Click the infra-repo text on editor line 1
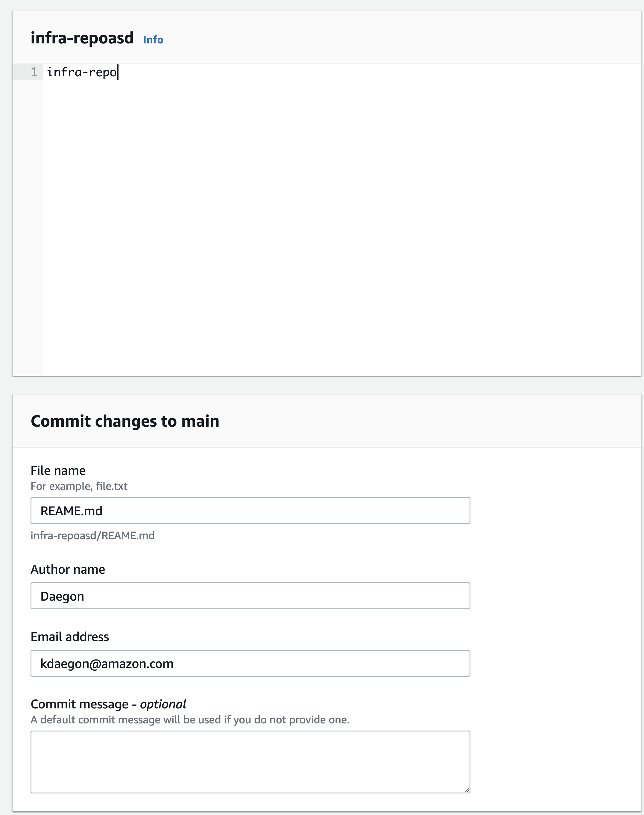 (82, 72)
